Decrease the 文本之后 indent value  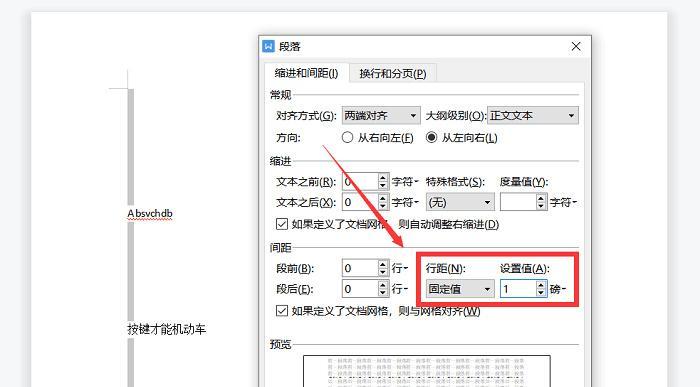(x=383, y=206)
